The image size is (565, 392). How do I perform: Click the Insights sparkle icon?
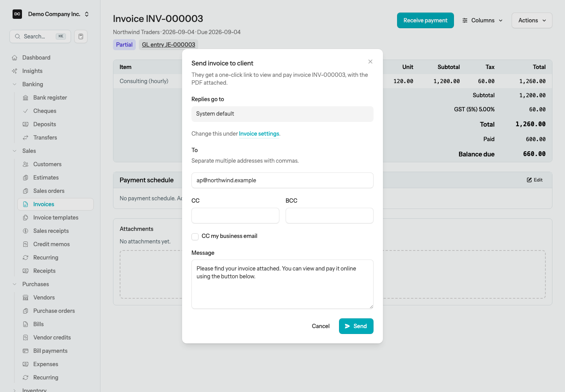(x=15, y=71)
